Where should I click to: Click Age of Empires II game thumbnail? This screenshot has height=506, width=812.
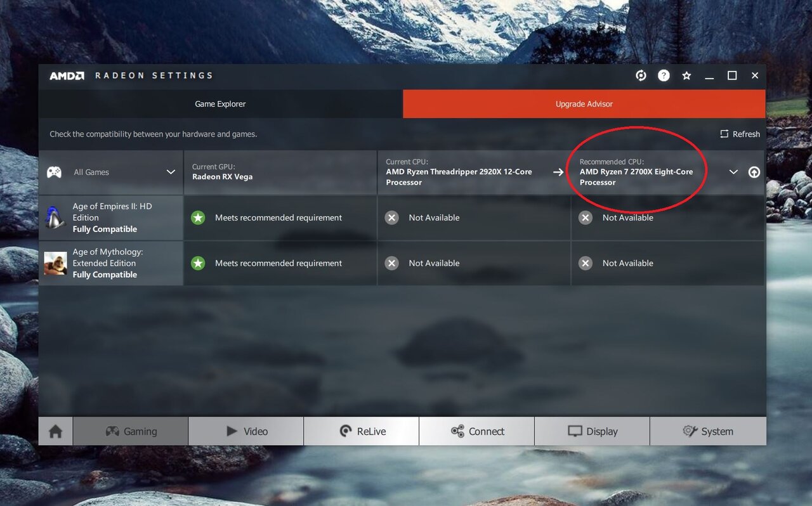[55, 217]
